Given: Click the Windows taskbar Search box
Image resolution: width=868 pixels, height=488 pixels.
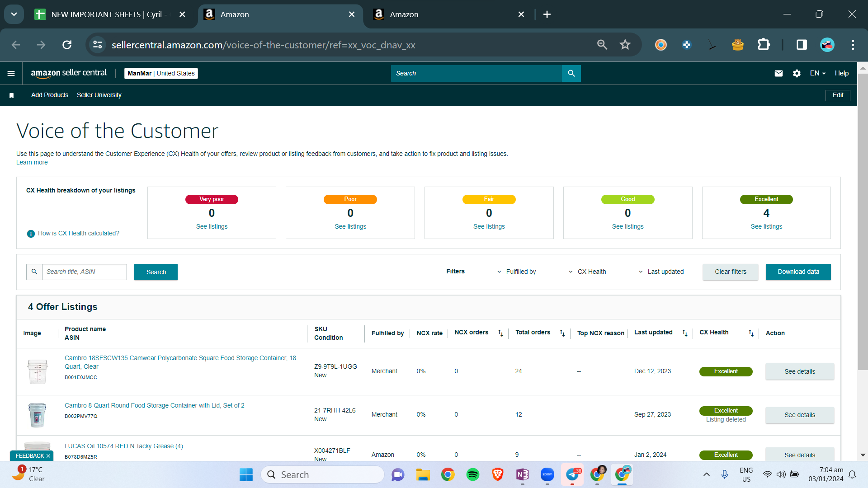Looking at the screenshot, I should click(323, 474).
